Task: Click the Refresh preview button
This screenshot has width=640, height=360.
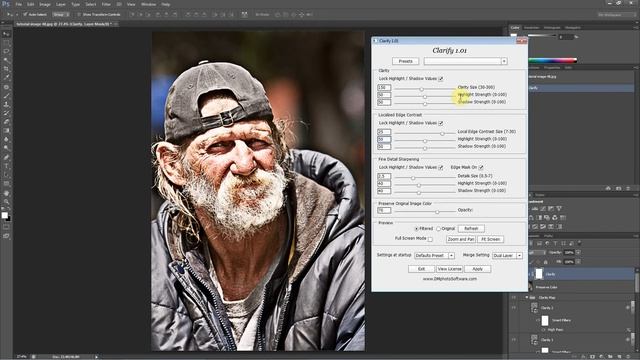Action: tap(471, 229)
